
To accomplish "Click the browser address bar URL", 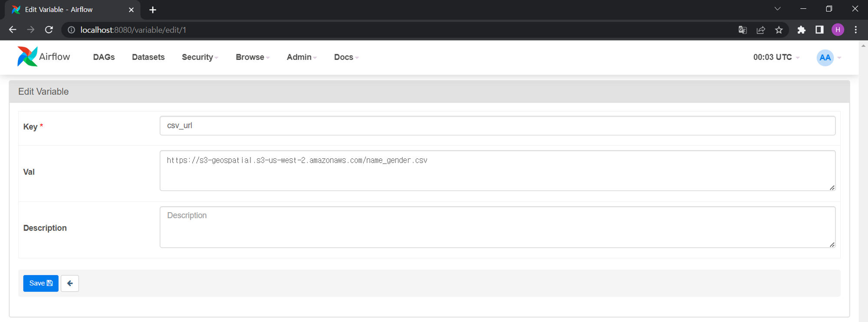I will click(x=133, y=30).
